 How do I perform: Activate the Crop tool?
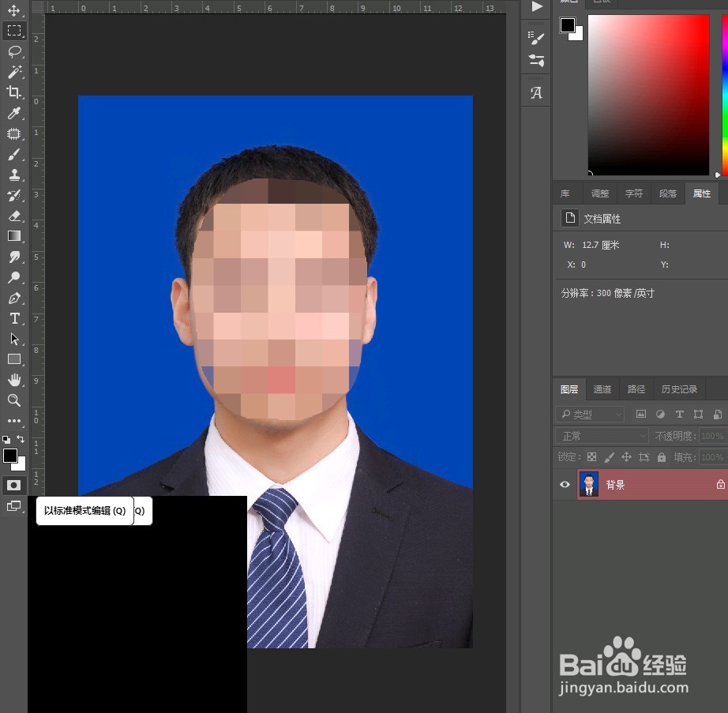14,92
